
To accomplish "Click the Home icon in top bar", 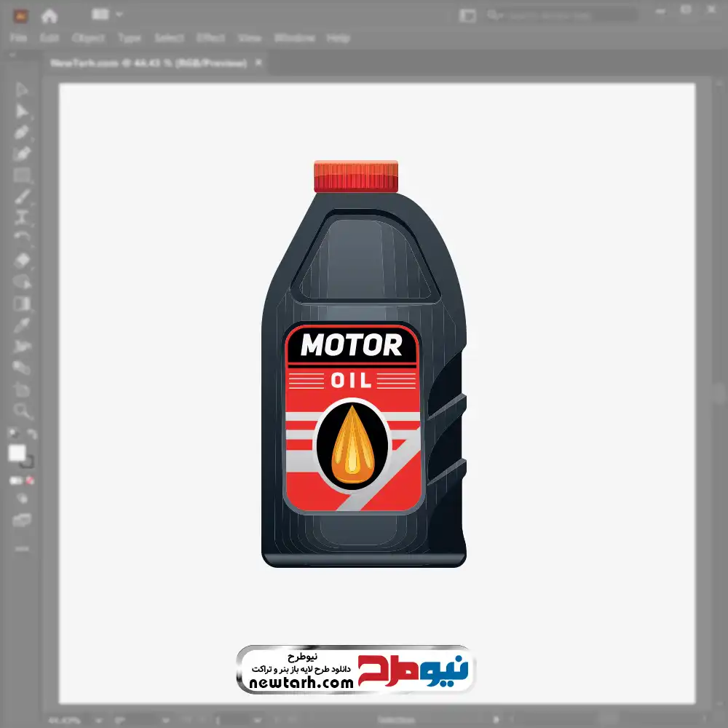I will click(50, 15).
